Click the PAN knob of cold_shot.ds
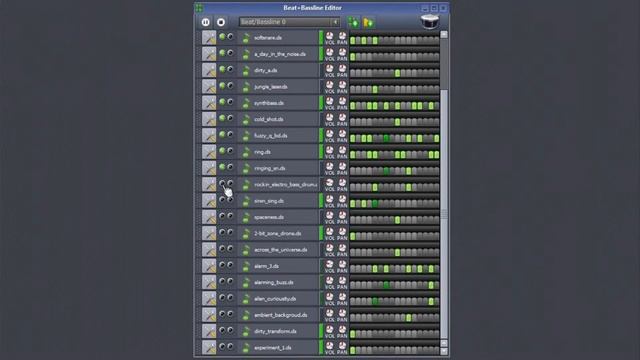The height and width of the screenshot is (360, 640). pyautogui.click(x=342, y=118)
